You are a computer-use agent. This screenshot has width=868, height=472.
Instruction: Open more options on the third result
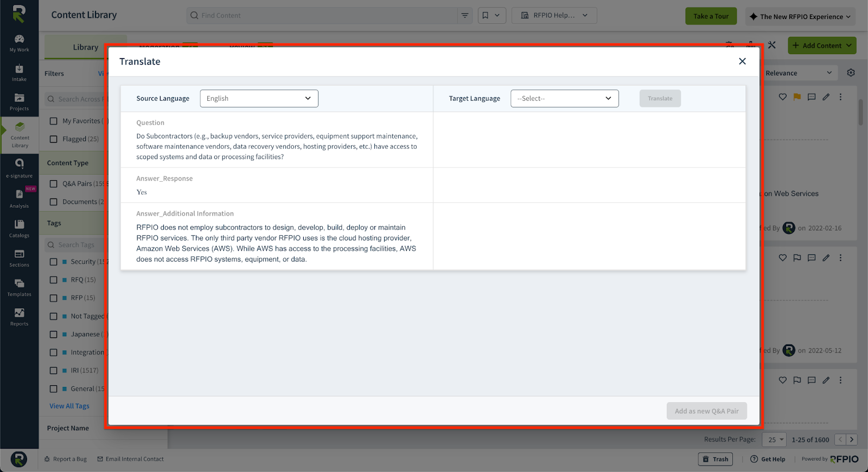[840, 380]
